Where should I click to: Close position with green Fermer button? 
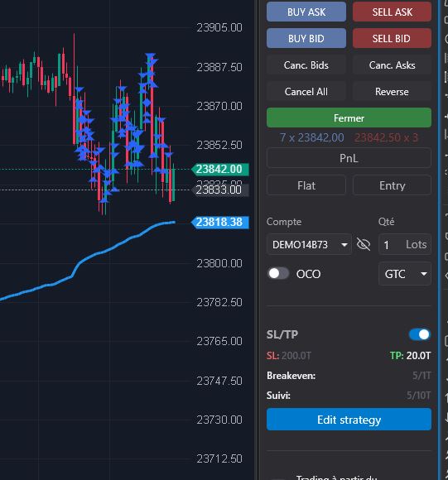coord(349,118)
